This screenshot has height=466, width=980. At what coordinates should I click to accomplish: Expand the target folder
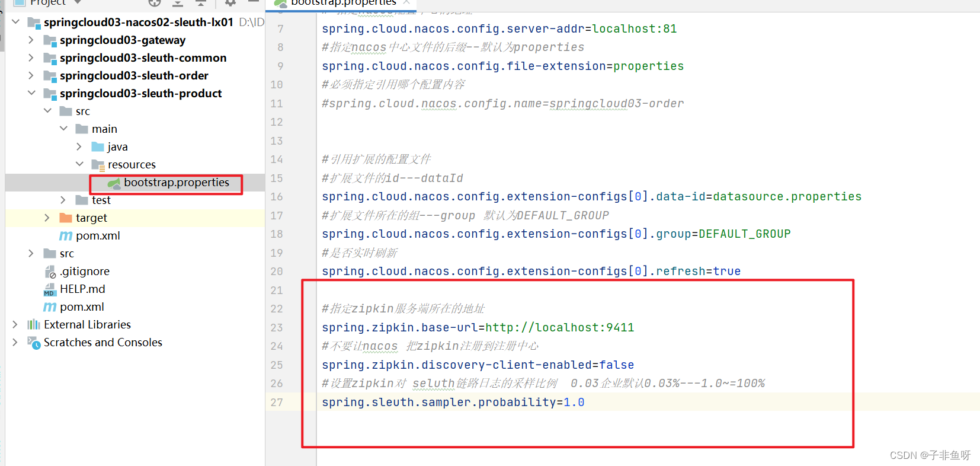coord(47,218)
